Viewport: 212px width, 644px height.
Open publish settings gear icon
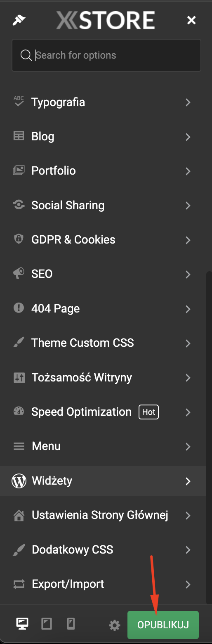pyautogui.click(x=114, y=625)
